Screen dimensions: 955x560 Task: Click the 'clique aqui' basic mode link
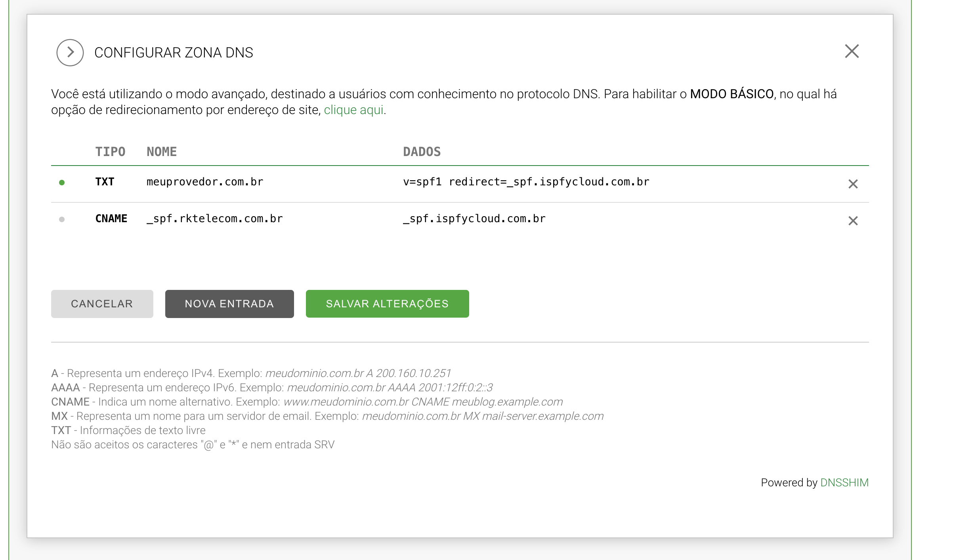(x=353, y=110)
